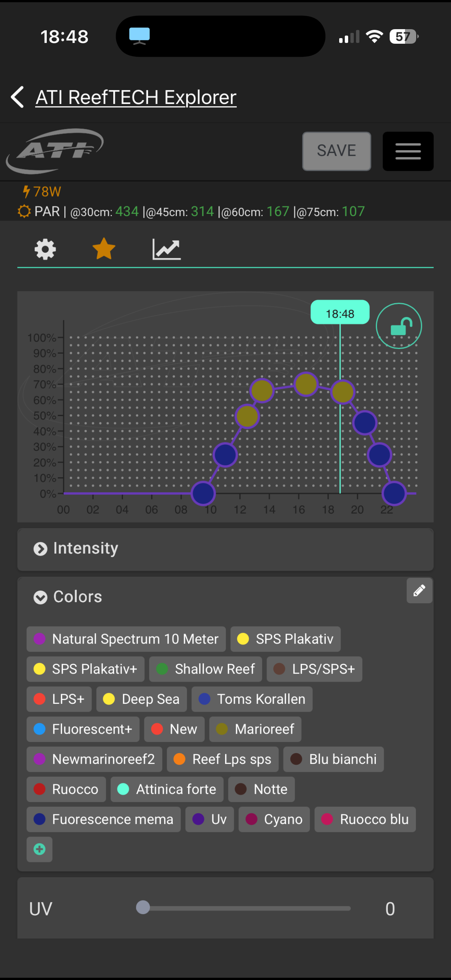The image size is (451, 980).
Task: Tap the Wi-Fi status icon
Action: tap(374, 37)
